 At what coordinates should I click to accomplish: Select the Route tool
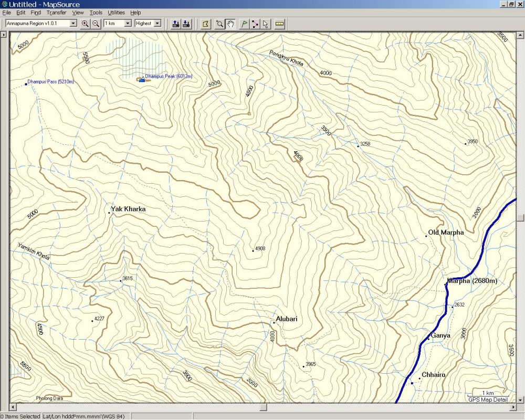255,24
